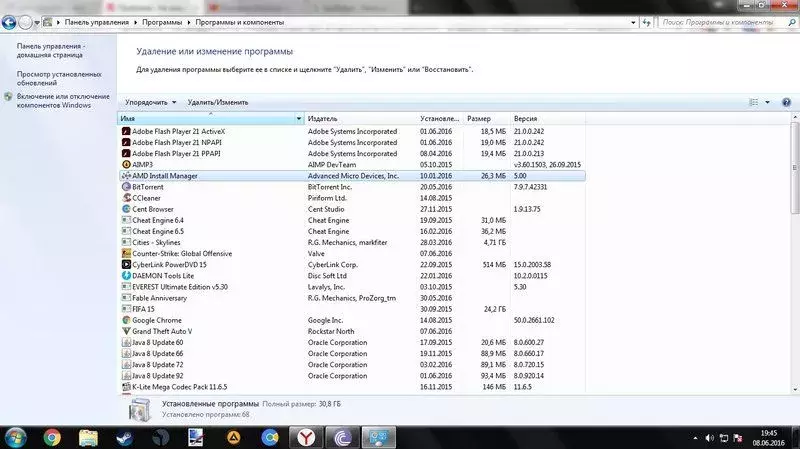
Task: Open File Explorer from the taskbar
Action: (x=88, y=438)
